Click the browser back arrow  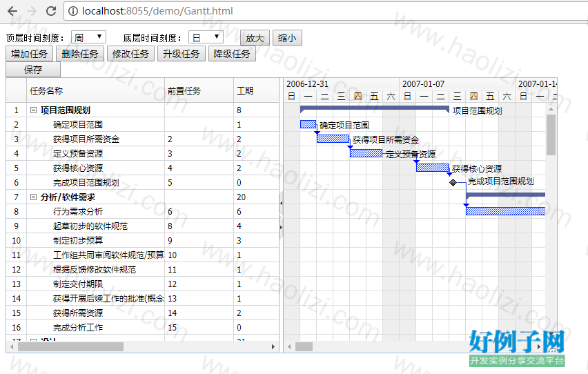click(x=12, y=11)
